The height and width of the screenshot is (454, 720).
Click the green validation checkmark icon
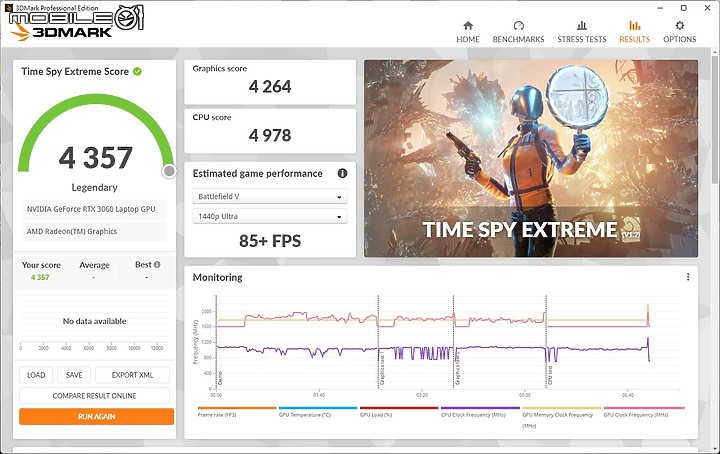coord(137,71)
